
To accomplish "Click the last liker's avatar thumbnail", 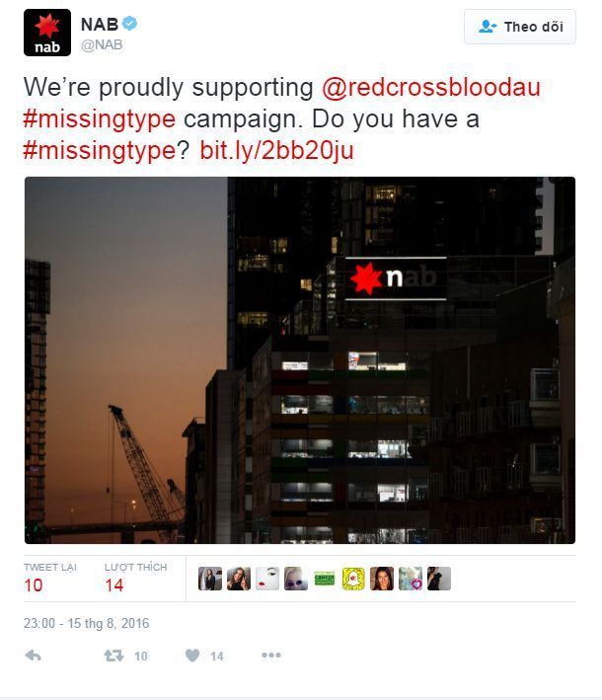I will click(x=439, y=579).
